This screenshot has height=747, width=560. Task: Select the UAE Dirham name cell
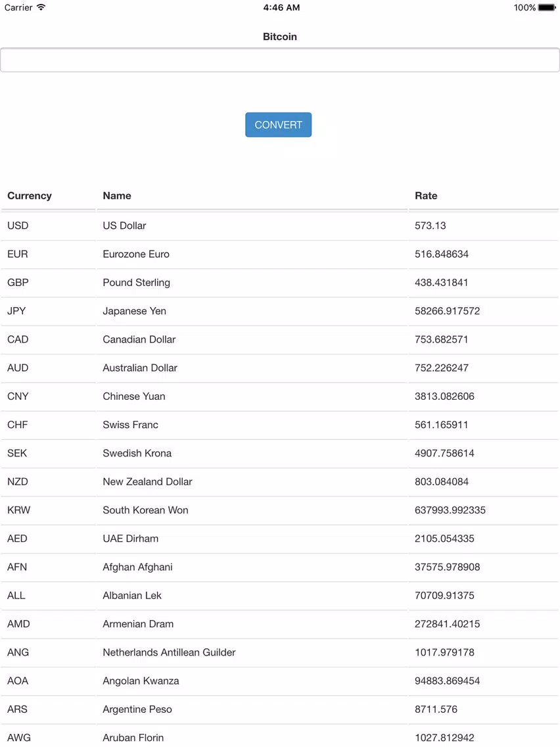[131, 539]
